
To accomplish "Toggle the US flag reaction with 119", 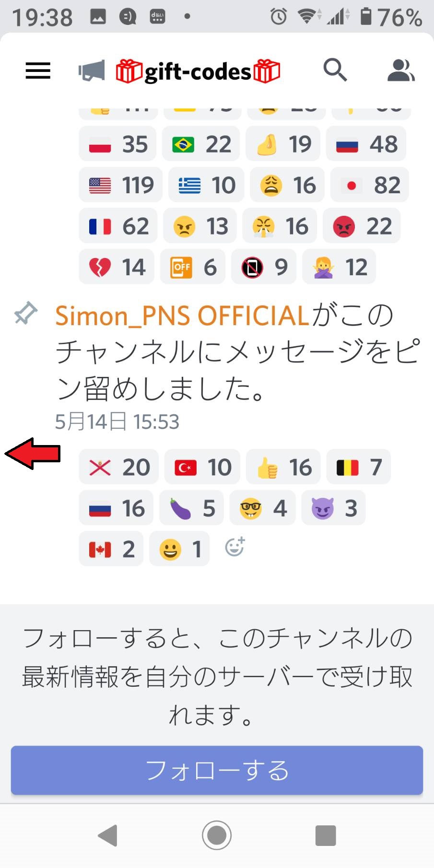I will click(x=121, y=185).
